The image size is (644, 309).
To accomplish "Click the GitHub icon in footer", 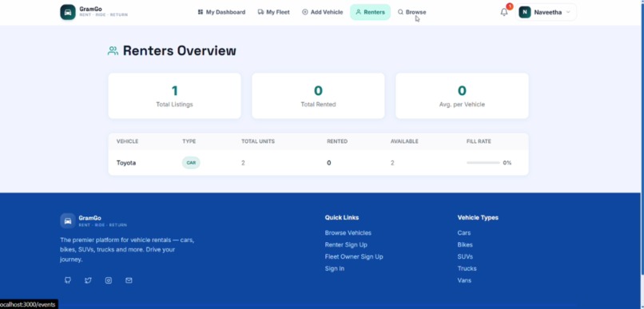I will pos(68,280).
